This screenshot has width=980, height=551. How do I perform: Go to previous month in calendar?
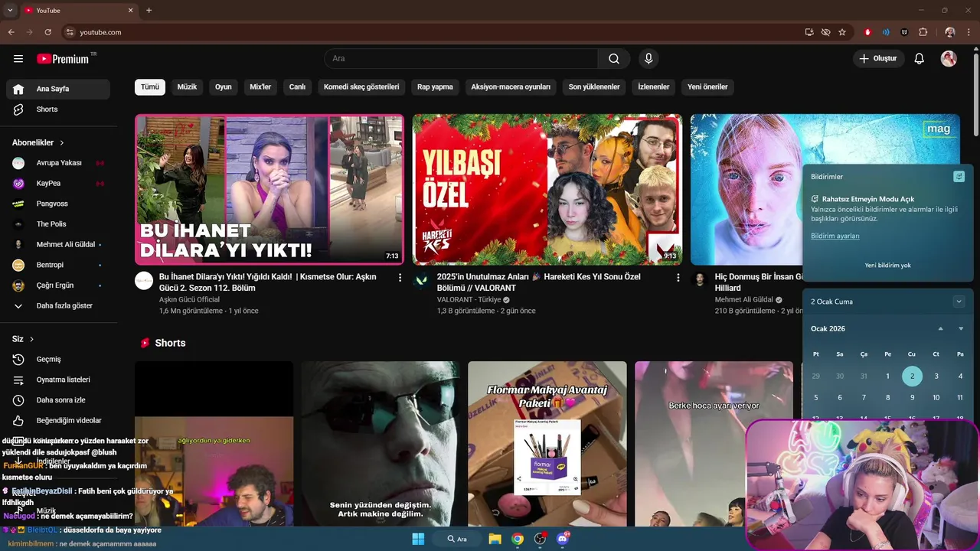[940, 329]
